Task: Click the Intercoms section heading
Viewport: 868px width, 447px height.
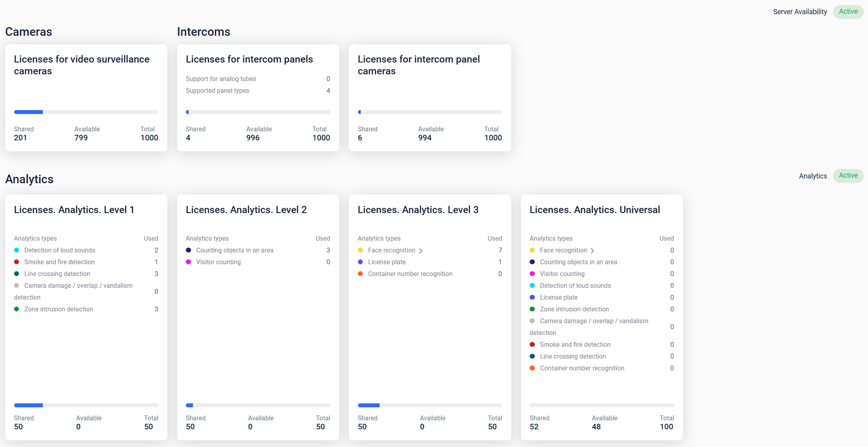Action: (x=204, y=32)
